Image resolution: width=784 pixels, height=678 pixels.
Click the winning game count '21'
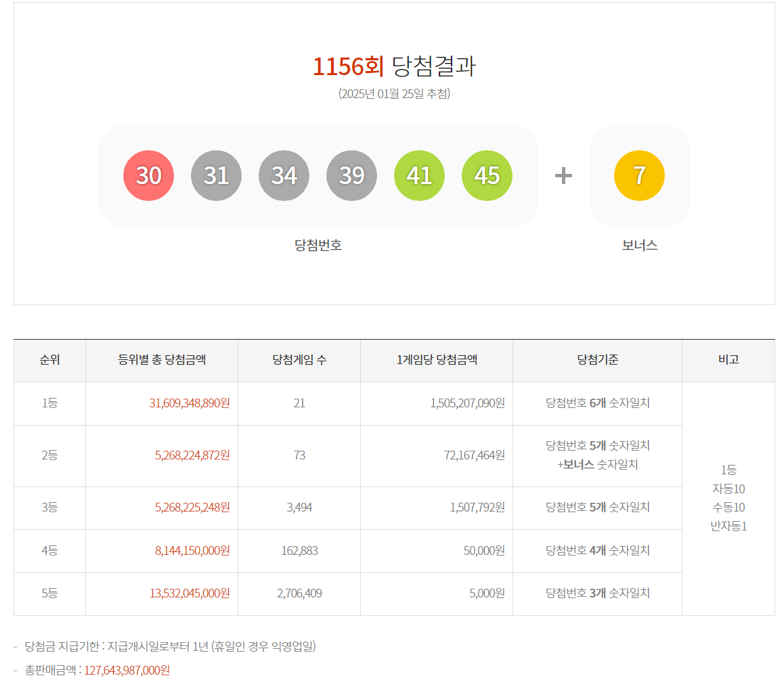[x=299, y=403]
